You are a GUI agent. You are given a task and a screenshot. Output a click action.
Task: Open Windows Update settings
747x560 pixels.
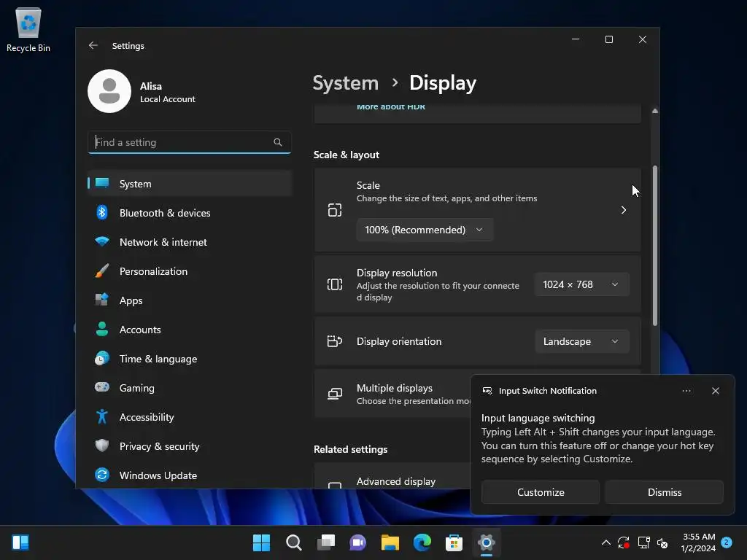click(x=190, y=475)
